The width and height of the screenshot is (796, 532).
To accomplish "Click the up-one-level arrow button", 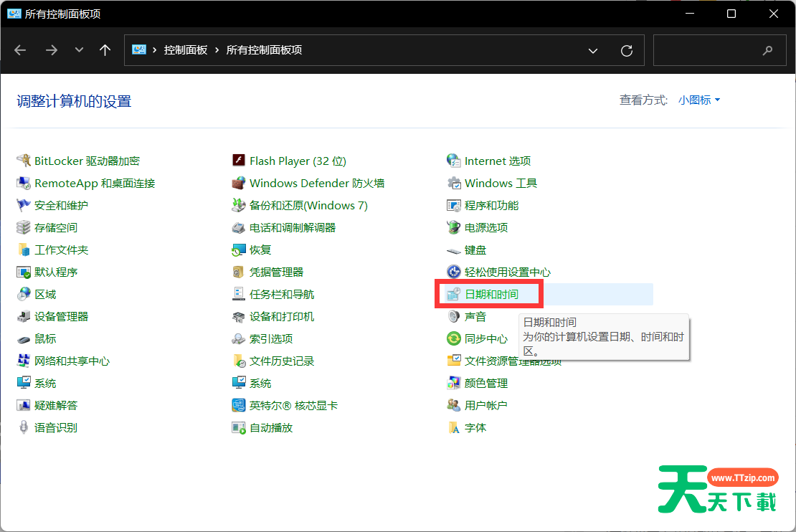I will click(x=105, y=50).
